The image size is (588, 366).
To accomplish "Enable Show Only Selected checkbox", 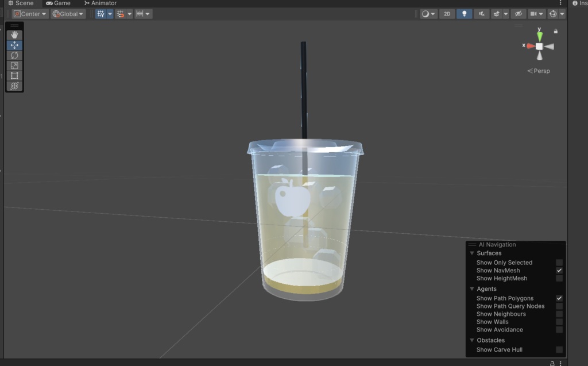I will (x=559, y=263).
